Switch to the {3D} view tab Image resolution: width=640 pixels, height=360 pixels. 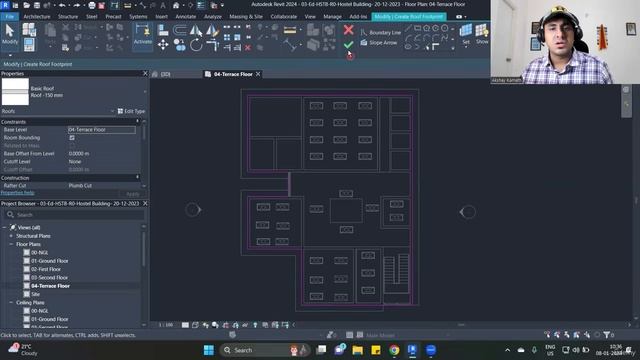(x=165, y=74)
